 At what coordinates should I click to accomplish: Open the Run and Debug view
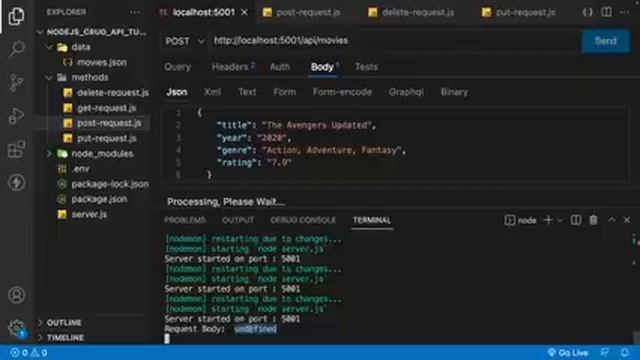click(x=16, y=116)
